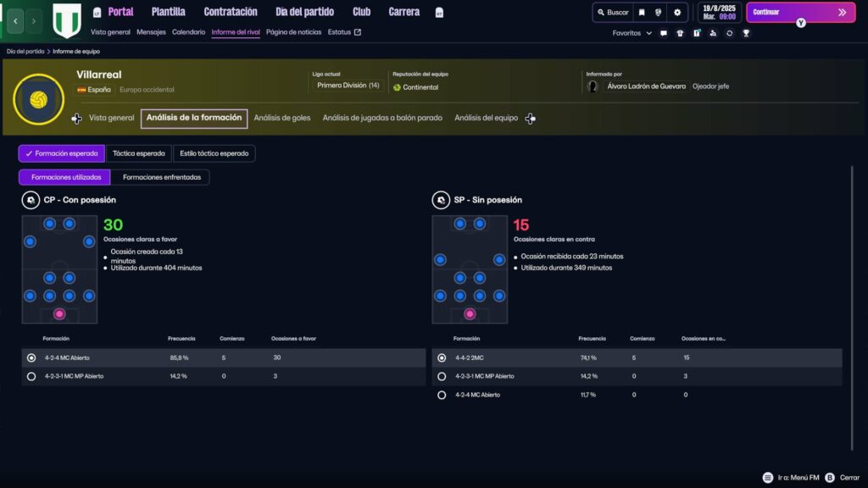Viewport: 868px width, 488px height.
Task: Open the trophy shortcut icon
Action: (x=746, y=33)
